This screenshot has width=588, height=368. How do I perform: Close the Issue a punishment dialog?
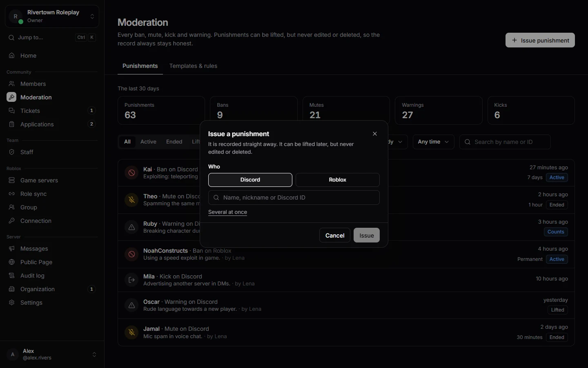point(375,134)
